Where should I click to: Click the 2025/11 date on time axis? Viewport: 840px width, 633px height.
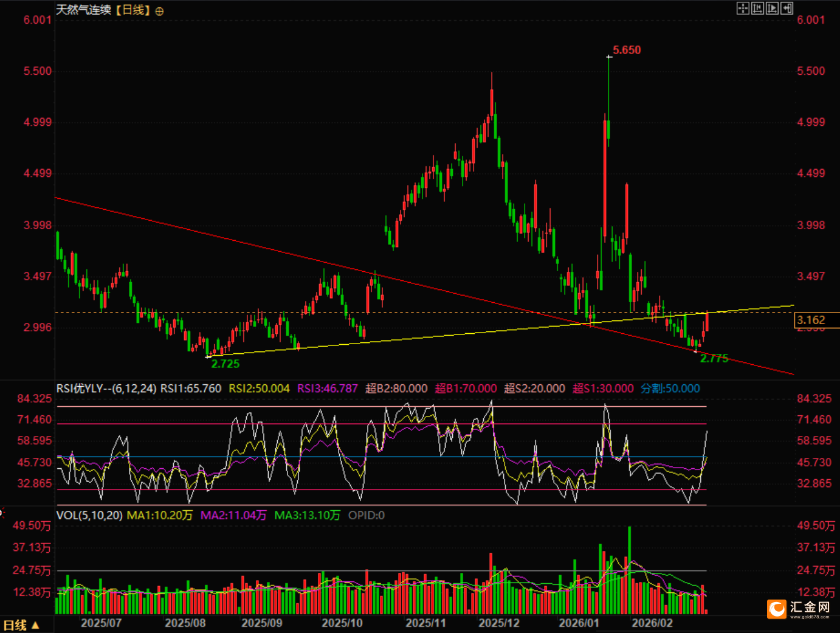pyautogui.click(x=425, y=623)
